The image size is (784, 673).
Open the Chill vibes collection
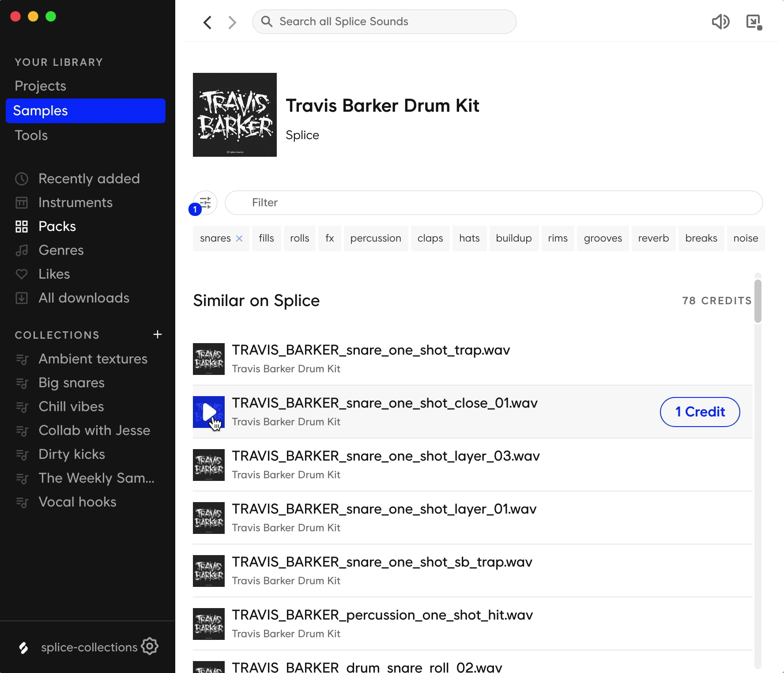click(x=71, y=407)
